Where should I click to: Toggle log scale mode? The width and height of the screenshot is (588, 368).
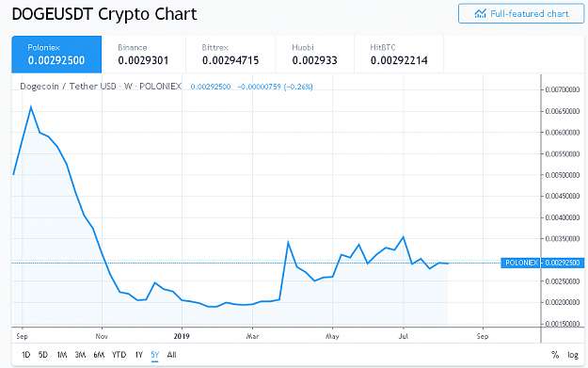(573, 355)
